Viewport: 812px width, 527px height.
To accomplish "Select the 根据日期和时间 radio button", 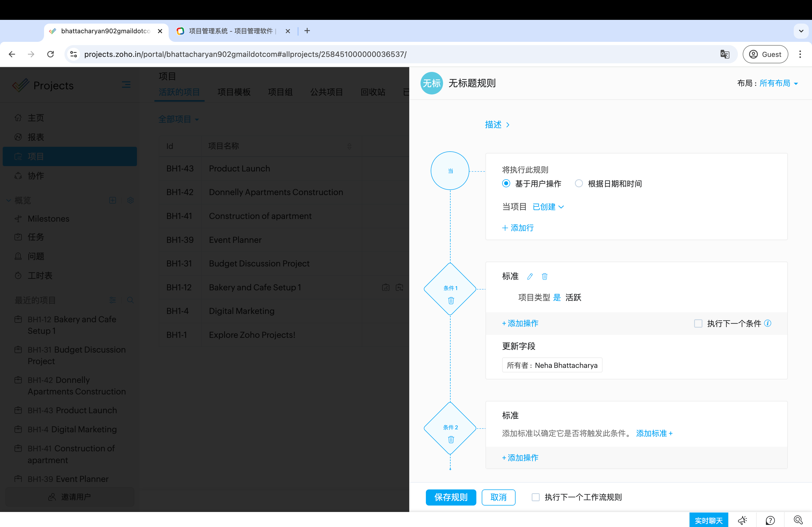I will [x=579, y=184].
